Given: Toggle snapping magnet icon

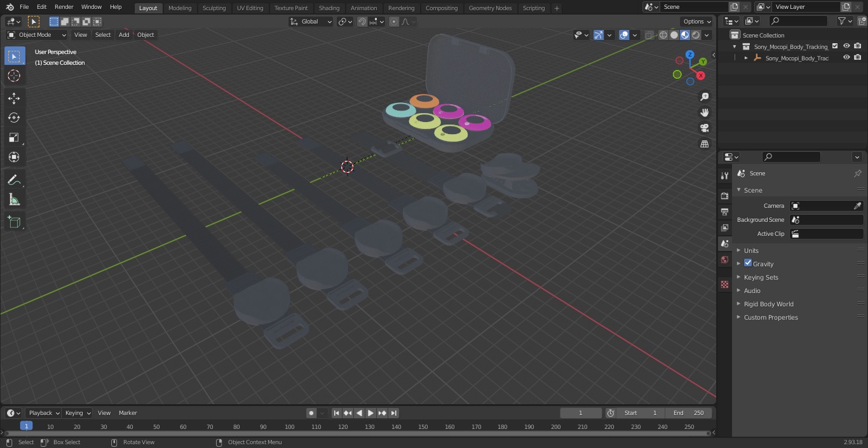Looking at the screenshot, I should [362, 22].
